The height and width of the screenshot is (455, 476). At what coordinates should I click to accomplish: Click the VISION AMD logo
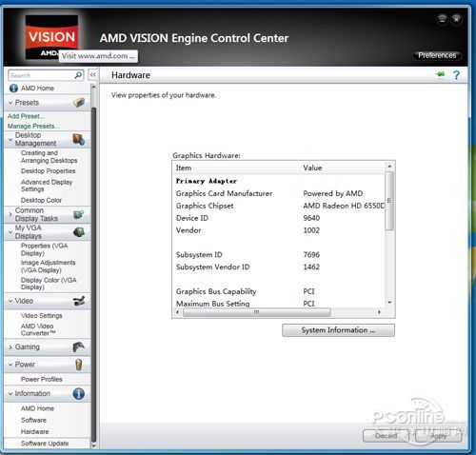(x=51, y=37)
